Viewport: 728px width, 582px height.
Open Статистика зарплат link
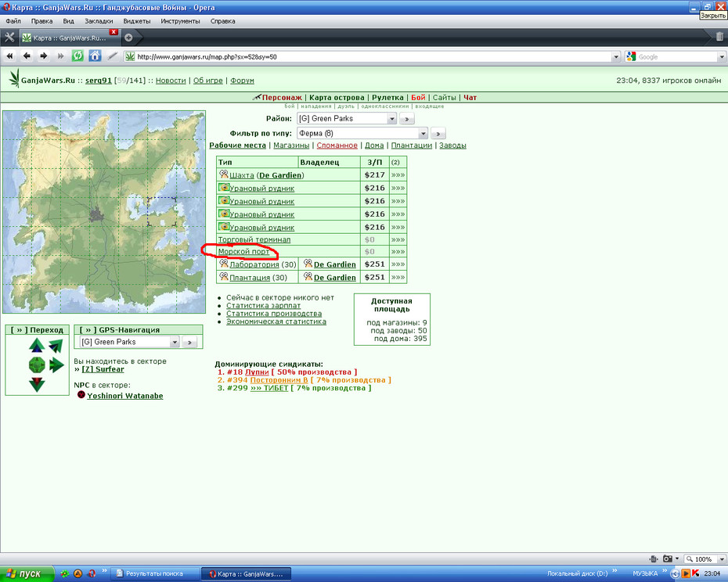point(263,305)
